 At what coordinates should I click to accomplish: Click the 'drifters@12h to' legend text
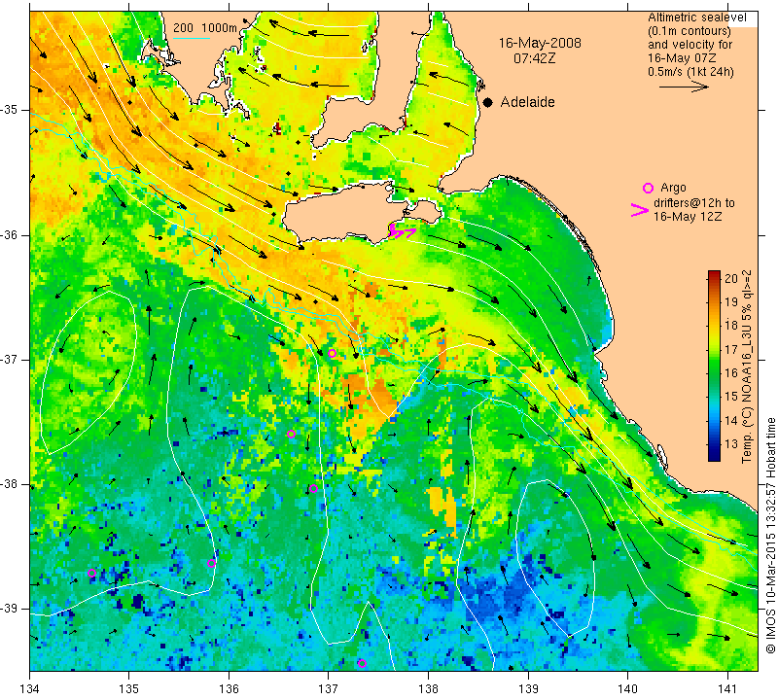[694, 203]
